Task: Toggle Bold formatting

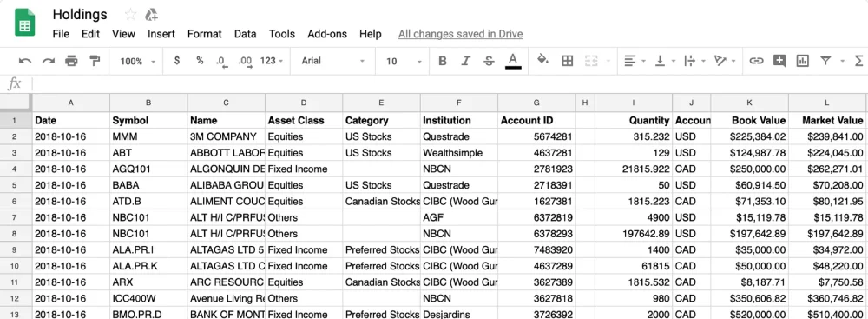Action: pos(443,61)
